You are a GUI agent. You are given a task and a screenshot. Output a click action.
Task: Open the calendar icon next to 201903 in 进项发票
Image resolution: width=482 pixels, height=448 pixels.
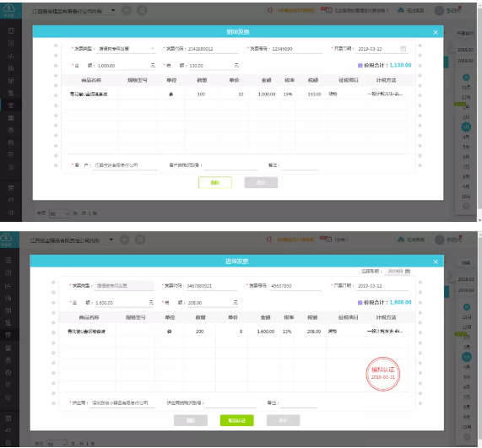point(408,272)
